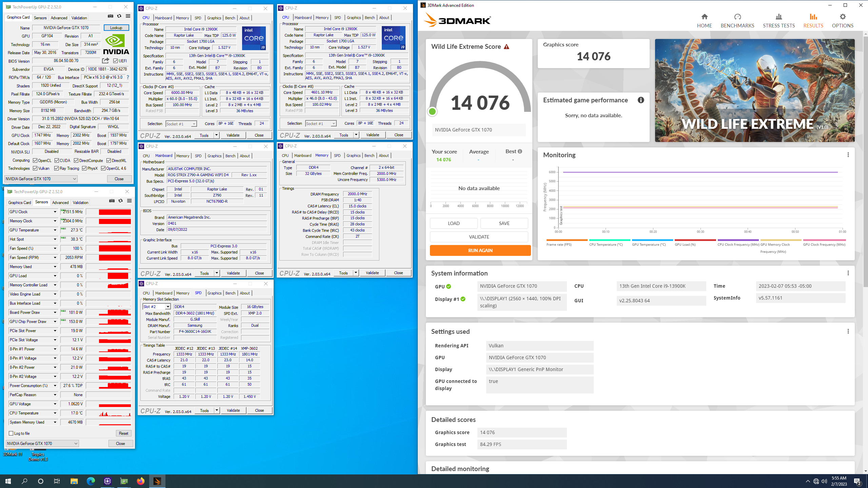Click the Lookup button in GPU-Z

[116, 28]
